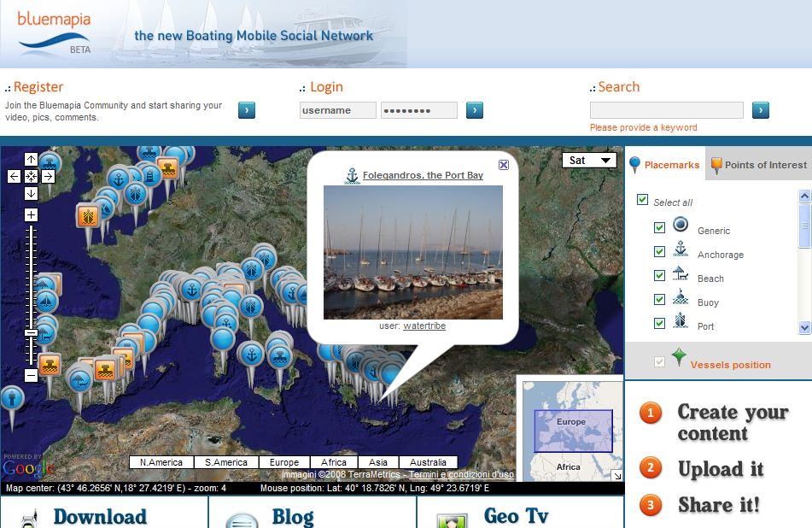Toggle the Vessels position checkbox

pos(659,361)
